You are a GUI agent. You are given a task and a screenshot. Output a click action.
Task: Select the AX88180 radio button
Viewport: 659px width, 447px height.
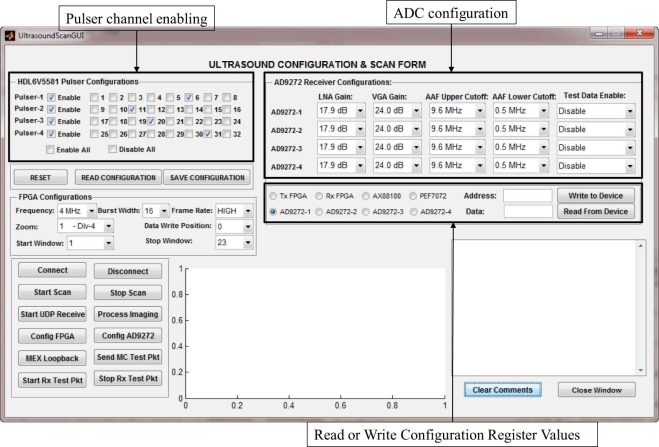(366, 196)
